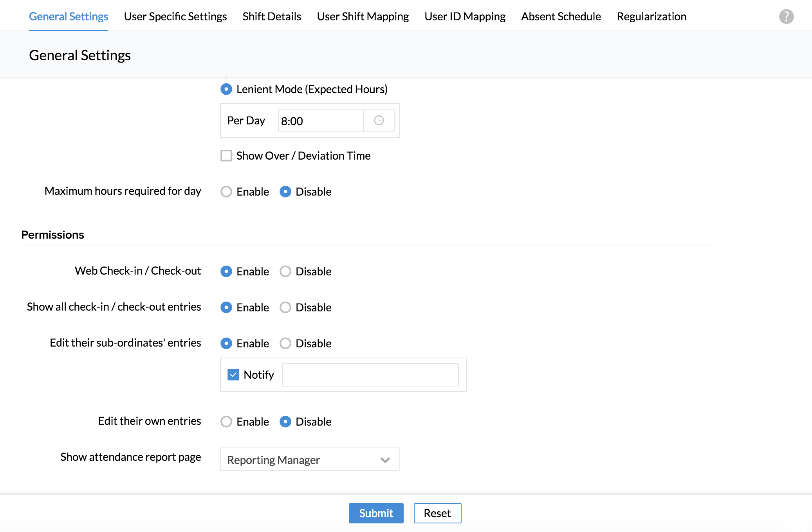Viewport: 812px width, 532px height.
Task: Click the Reporting Manager dropdown chevron
Action: coord(385,460)
